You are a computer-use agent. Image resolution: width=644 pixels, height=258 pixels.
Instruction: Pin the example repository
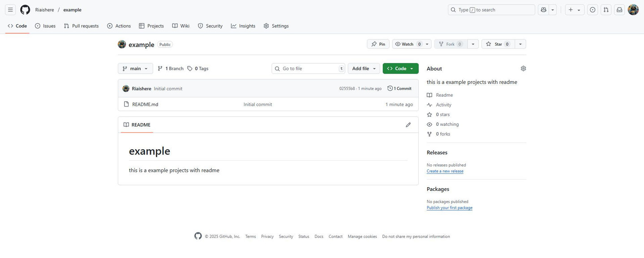tap(378, 44)
